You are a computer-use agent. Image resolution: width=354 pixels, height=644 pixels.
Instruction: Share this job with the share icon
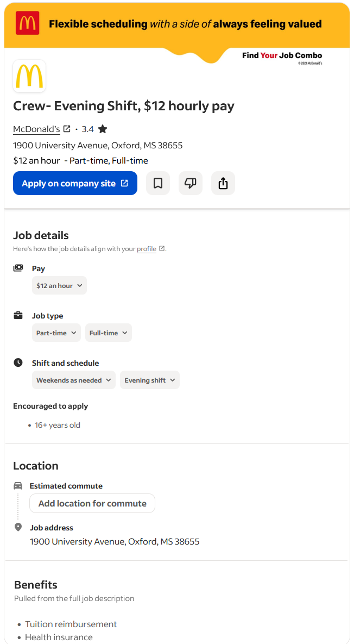[223, 183]
